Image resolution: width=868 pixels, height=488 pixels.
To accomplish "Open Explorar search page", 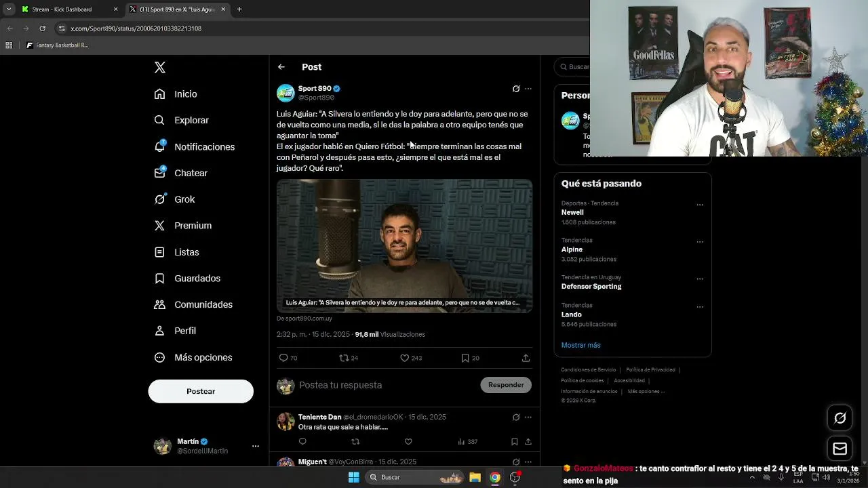I will (181, 120).
